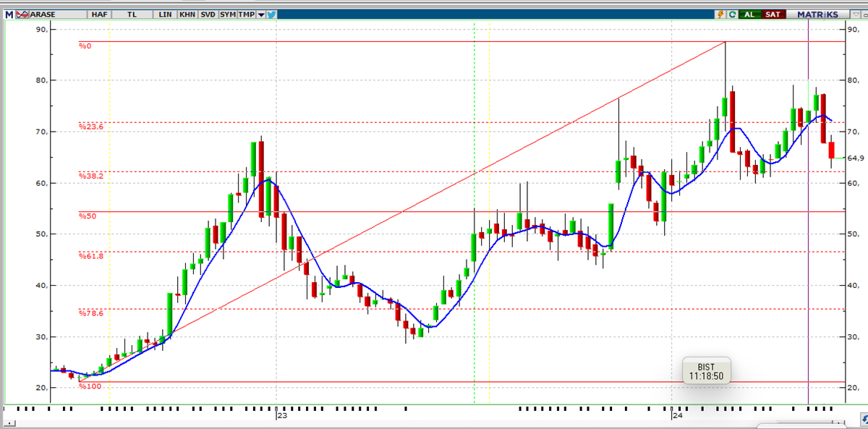Expand the dropdown arrow after TMP
This screenshot has height=429, width=868.
tap(261, 14)
